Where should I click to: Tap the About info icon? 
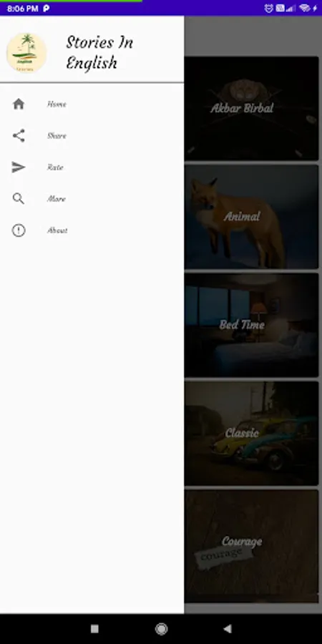click(19, 230)
